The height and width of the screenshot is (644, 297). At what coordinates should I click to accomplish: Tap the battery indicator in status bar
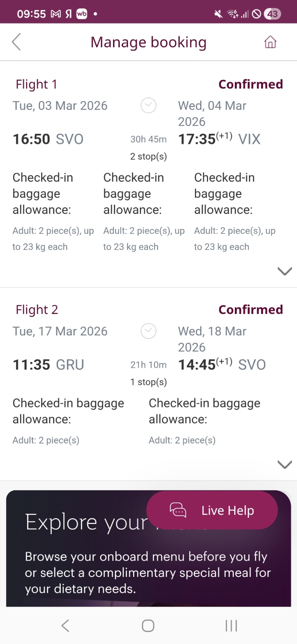[x=272, y=14]
